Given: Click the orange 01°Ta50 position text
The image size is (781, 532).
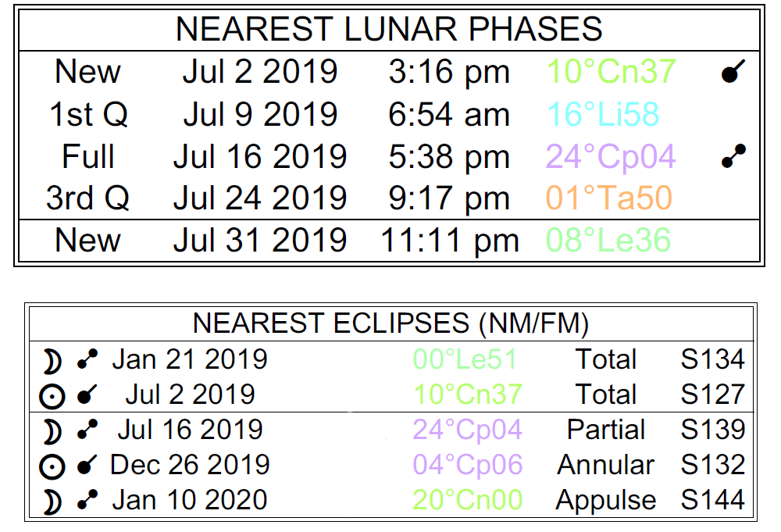Looking at the screenshot, I should point(609,198).
